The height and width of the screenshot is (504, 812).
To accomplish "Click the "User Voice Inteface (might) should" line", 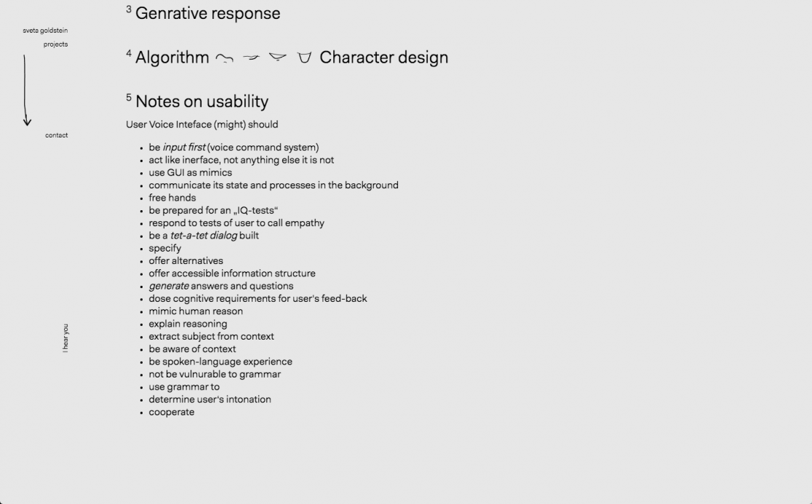I will 202,124.
